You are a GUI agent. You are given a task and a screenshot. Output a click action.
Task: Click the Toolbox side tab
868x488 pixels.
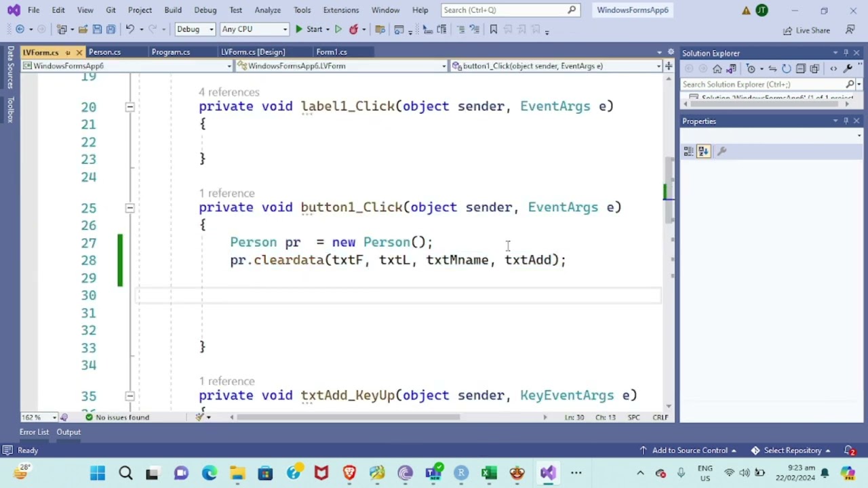tap(10, 109)
